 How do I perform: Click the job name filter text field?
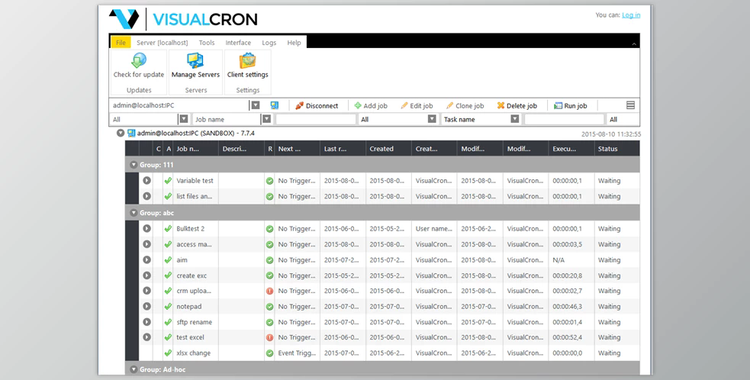[x=316, y=119]
